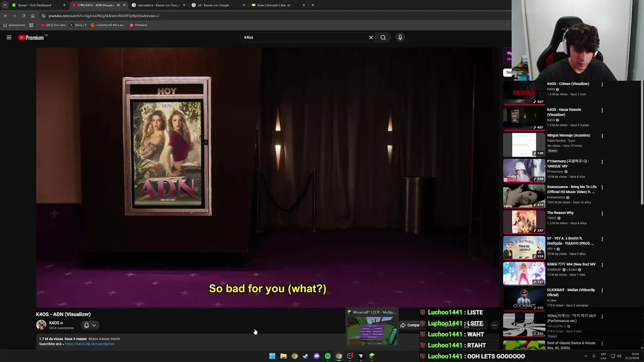
Task: Open options menu for K4OS - Crimen
Action: 602,84
